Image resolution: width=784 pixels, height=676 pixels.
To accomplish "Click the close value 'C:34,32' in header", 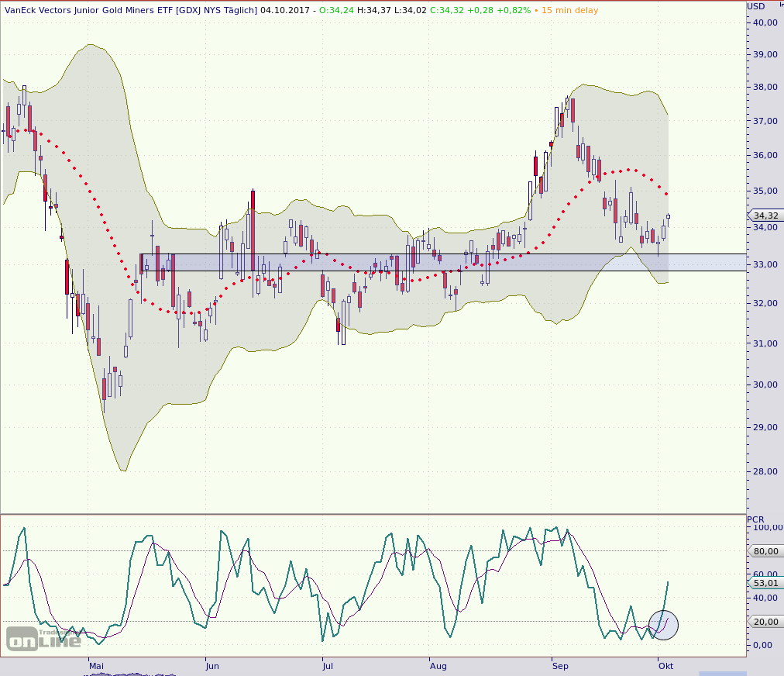I will click(447, 10).
